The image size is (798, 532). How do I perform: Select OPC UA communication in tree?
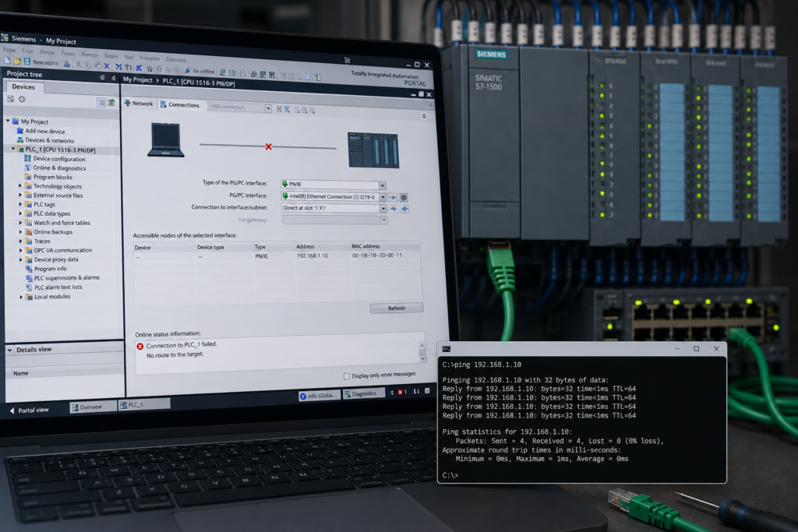[x=63, y=250]
